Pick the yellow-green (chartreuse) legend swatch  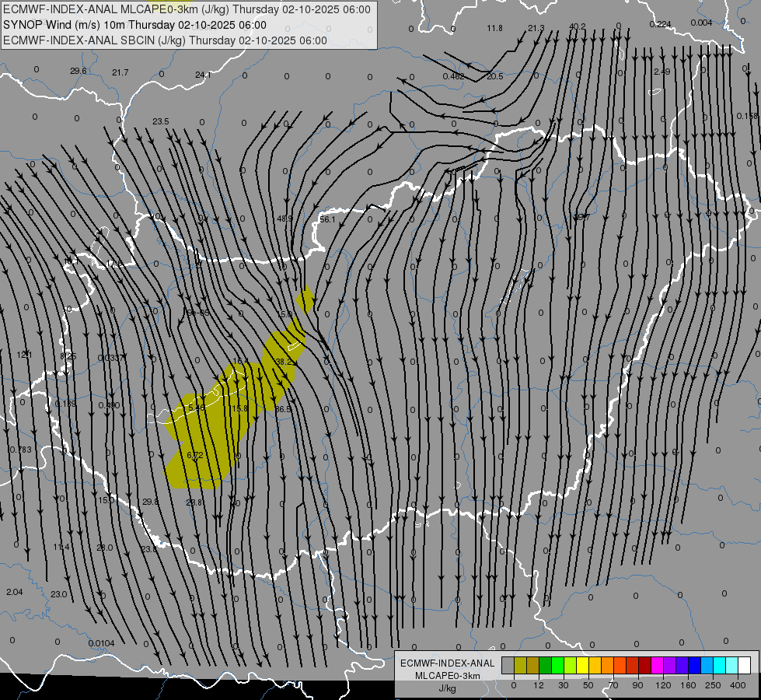click(571, 666)
